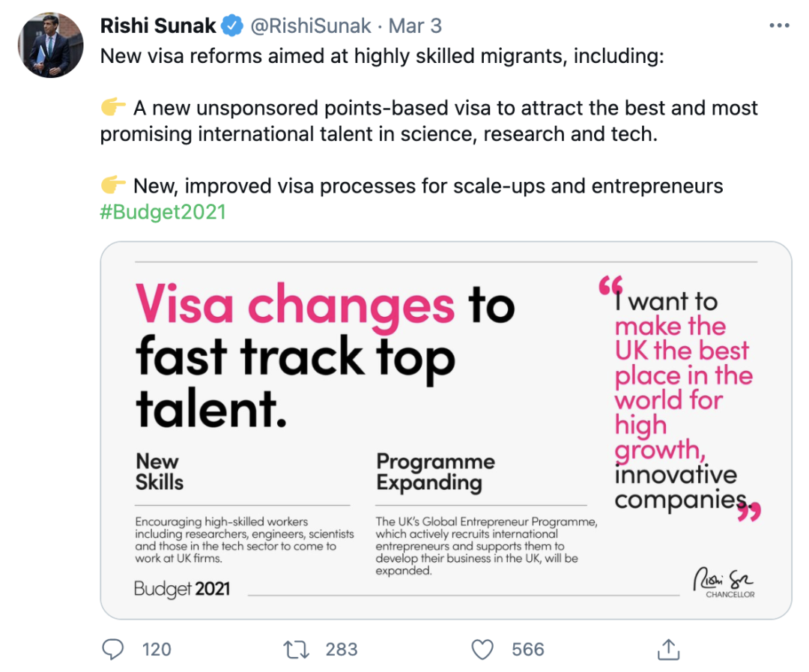Click the 566 likes count
Screen dimensions: 809x672
[x=527, y=649]
